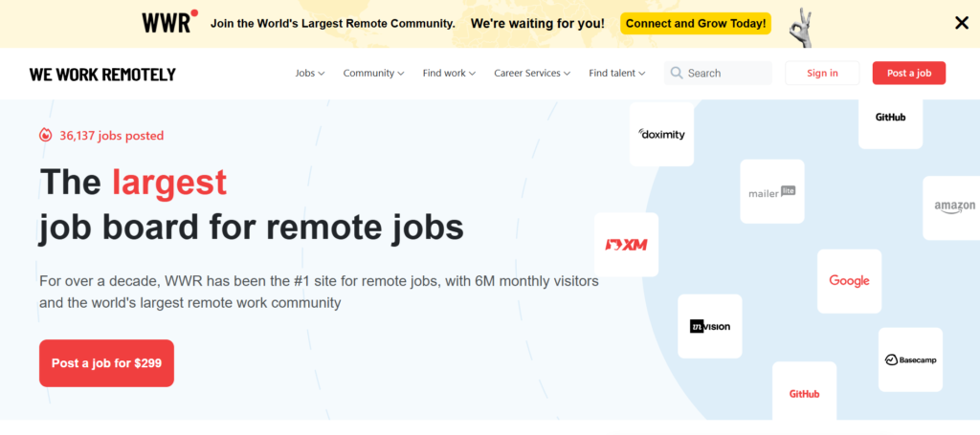Open the Amazon logo card
The width and height of the screenshot is (980, 435).
pos(952,207)
